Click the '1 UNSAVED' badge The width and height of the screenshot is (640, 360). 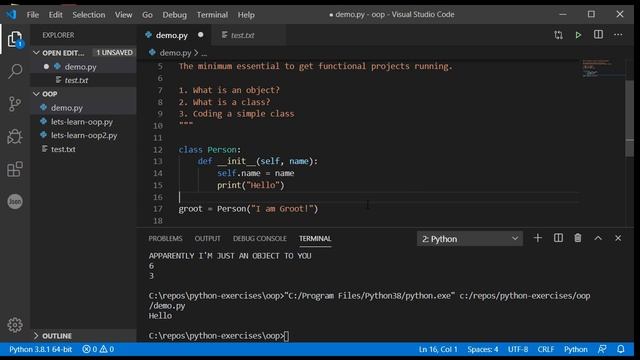tap(114, 53)
